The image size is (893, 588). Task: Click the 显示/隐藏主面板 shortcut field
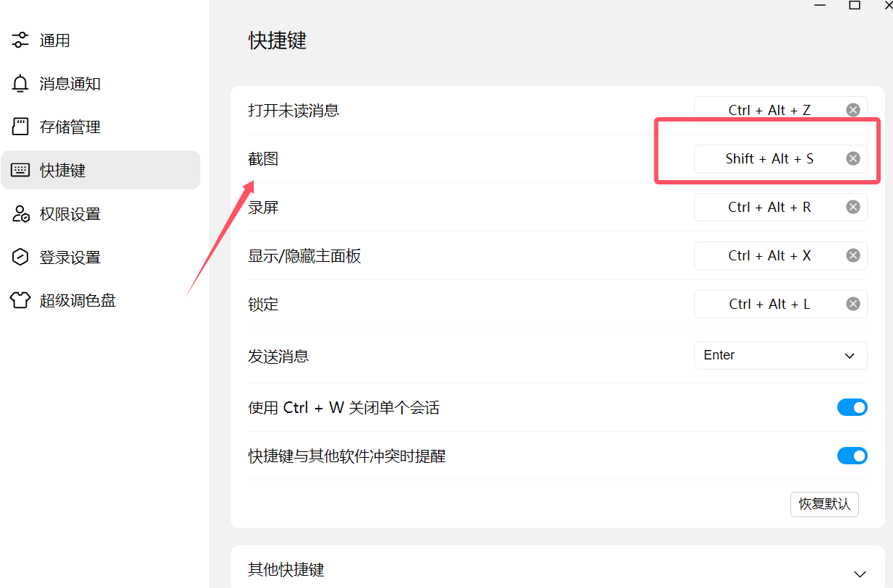[769, 255]
